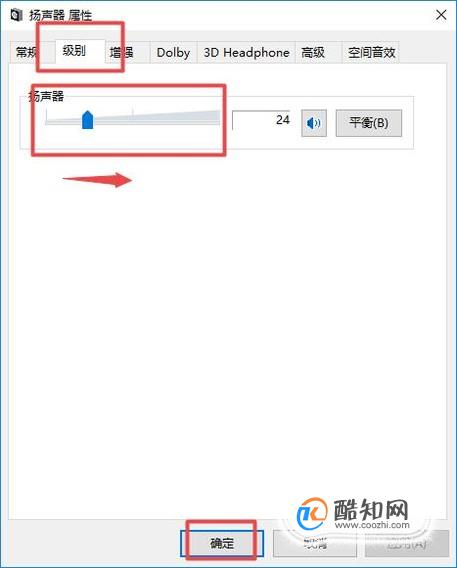Open the 空间音效 tab

tap(371, 53)
